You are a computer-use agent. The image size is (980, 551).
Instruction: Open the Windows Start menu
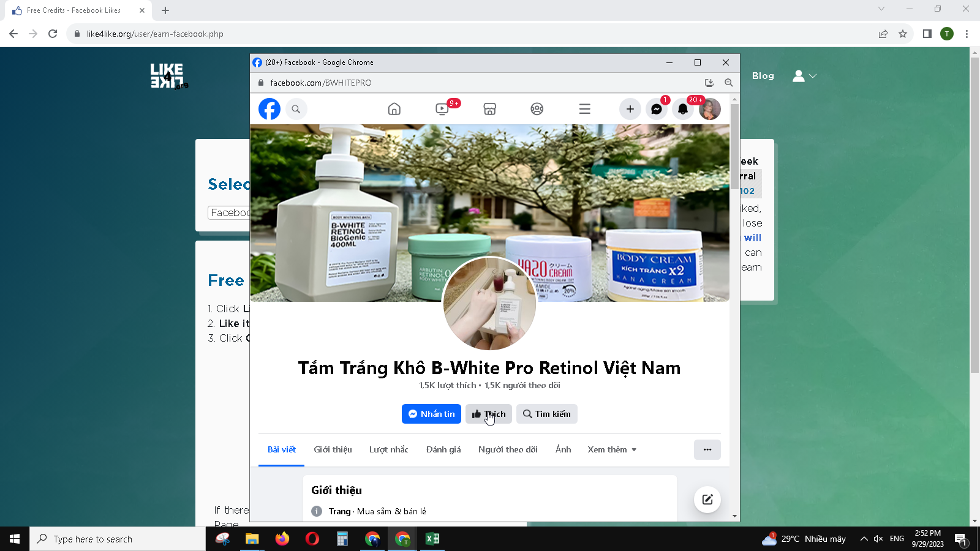tap(15, 539)
